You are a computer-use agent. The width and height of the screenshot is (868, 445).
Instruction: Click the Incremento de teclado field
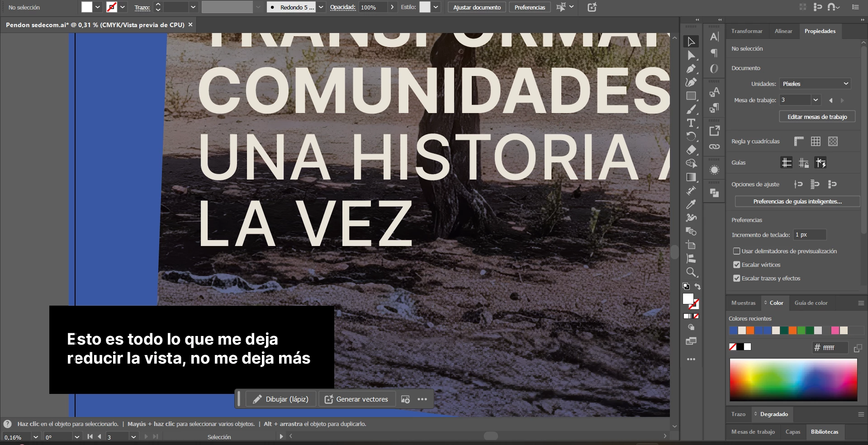[809, 235]
